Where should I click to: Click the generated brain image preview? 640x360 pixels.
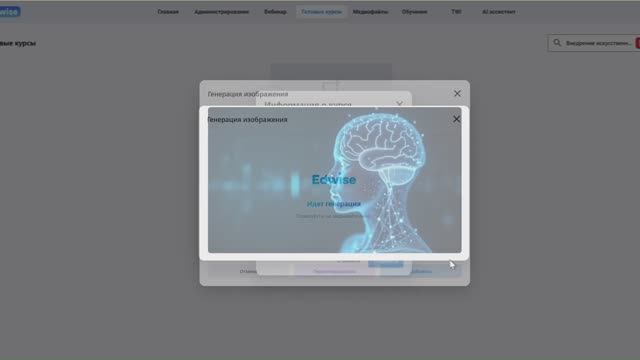point(335,180)
